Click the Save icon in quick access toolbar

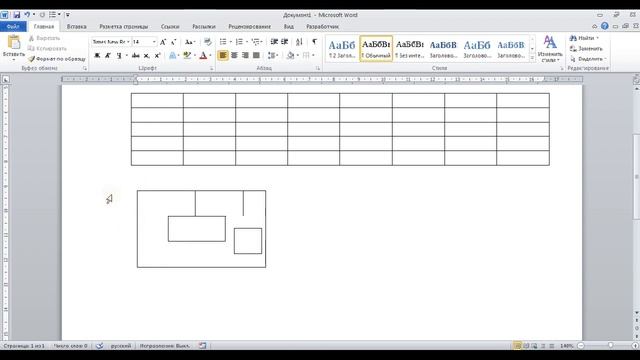17,15
